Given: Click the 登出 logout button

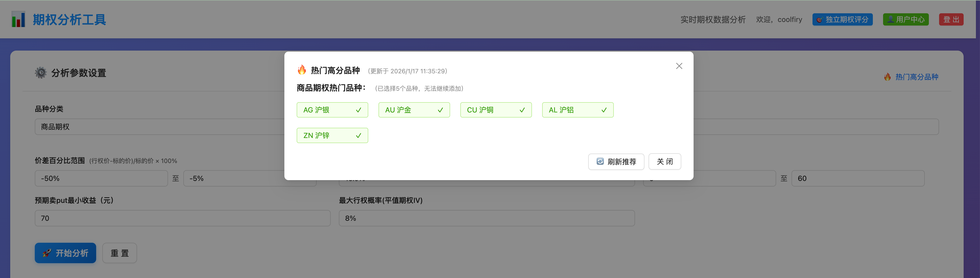Looking at the screenshot, I should (x=951, y=20).
